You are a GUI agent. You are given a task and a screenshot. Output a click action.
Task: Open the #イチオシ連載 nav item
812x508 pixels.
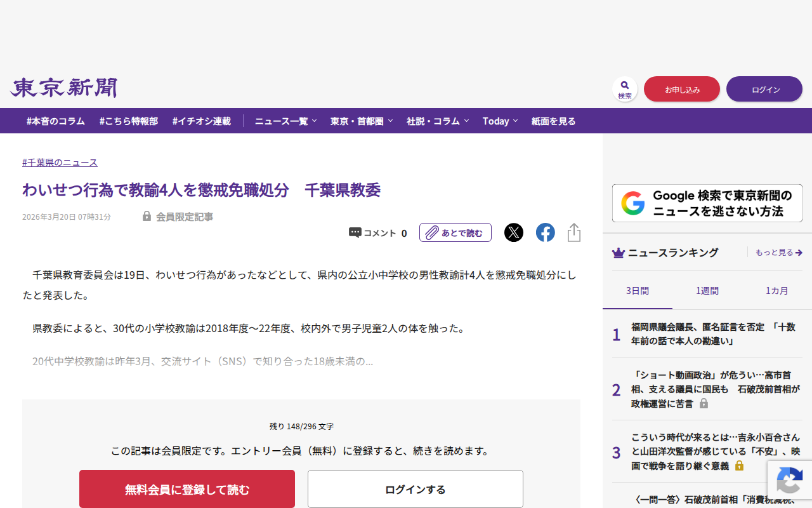click(x=202, y=121)
